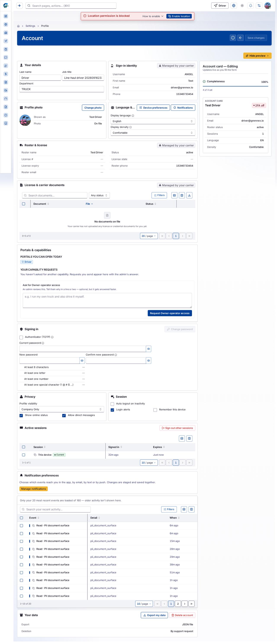Click Change photo button
This screenshot has height=644, width=277.
coord(93,108)
